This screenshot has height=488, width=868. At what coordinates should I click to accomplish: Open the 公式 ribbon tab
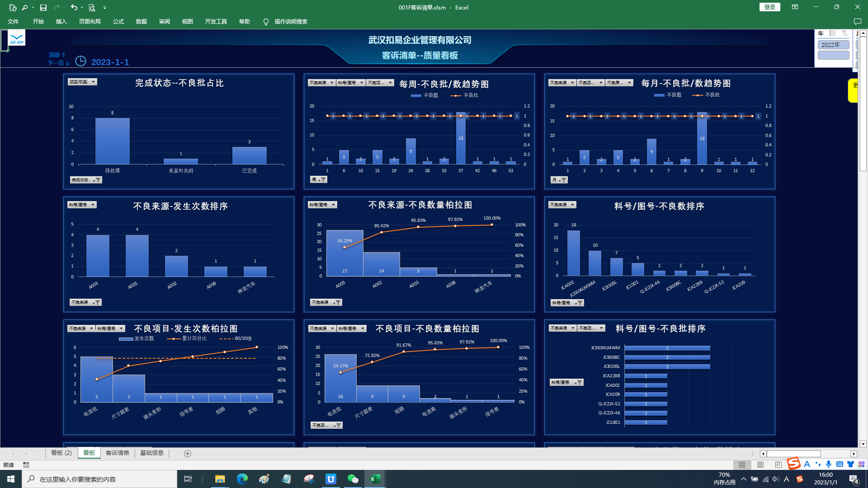pyautogui.click(x=118, y=22)
